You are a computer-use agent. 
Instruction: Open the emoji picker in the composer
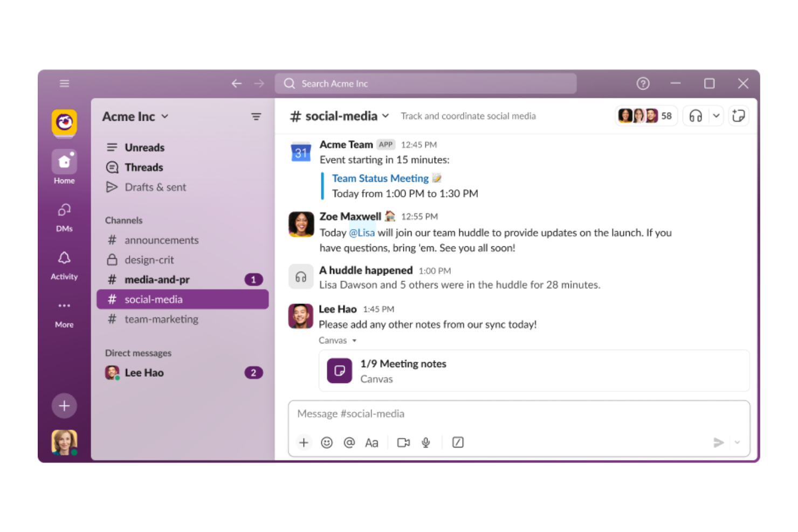pos(327,442)
